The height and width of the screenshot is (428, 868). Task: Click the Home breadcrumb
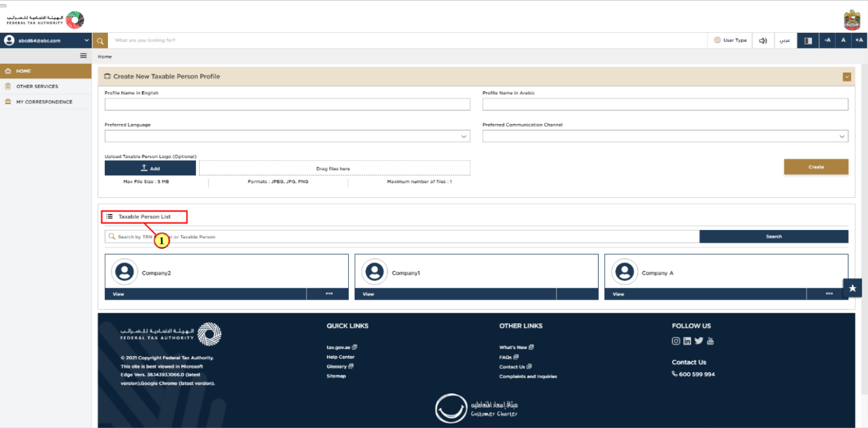pos(105,56)
